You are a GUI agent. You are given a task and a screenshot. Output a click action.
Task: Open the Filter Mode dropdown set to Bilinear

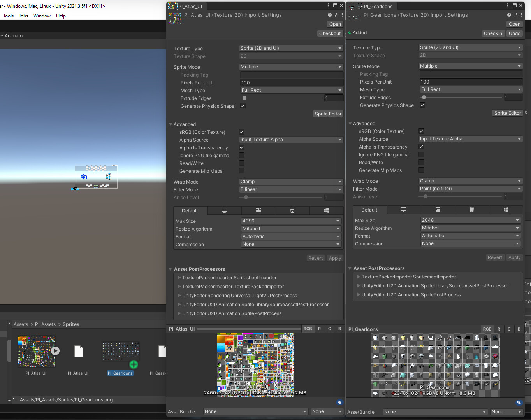pos(290,189)
